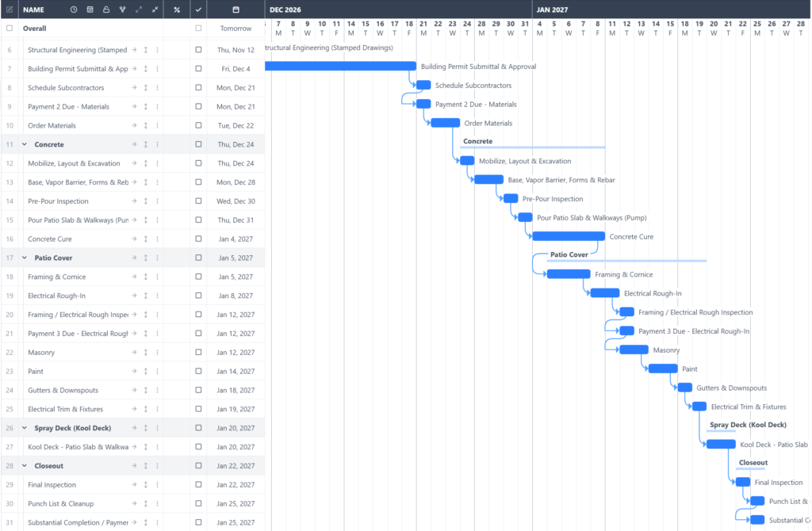Mark Masonry task as complete
Screen dimensions: 812x531
pyautogui.click(x=198, y=352)
